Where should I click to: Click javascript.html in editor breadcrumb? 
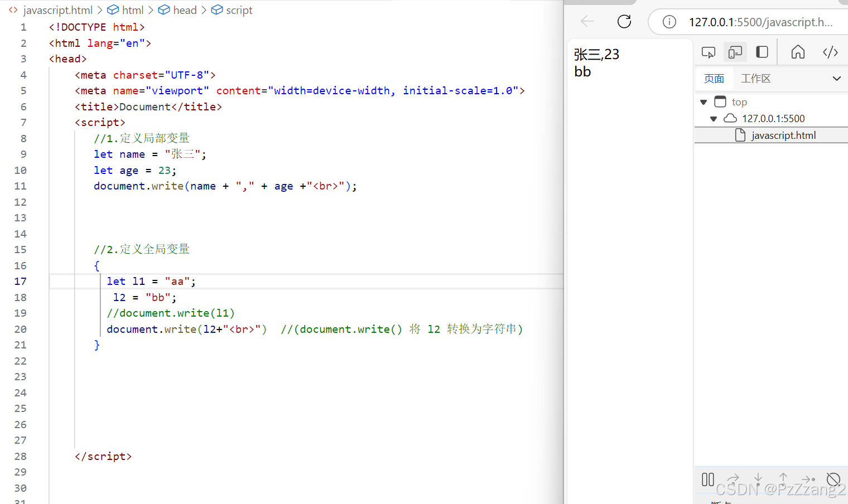pyautogui.click(x=57, y=10)
